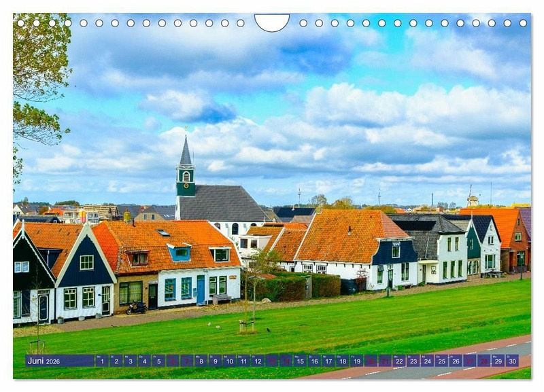Select date cell 9 in the calendar strip
Image resolution: width=544 pixels, height=392 pixels.
point(215,361)
